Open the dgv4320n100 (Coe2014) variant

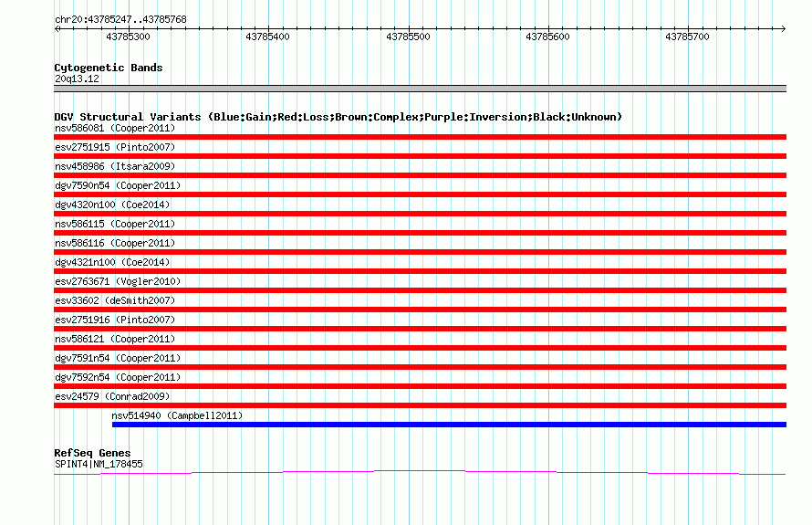(112, 205)
